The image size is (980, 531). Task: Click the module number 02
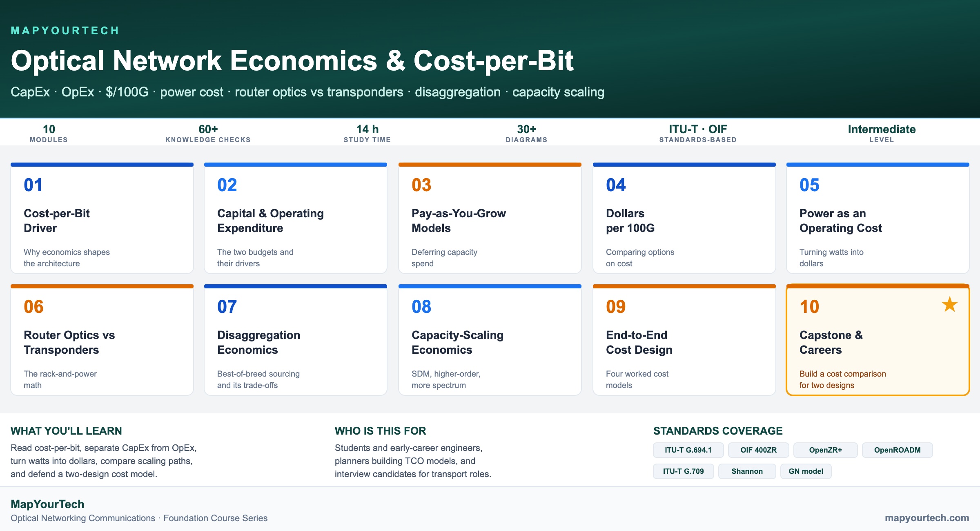point(227,185)
